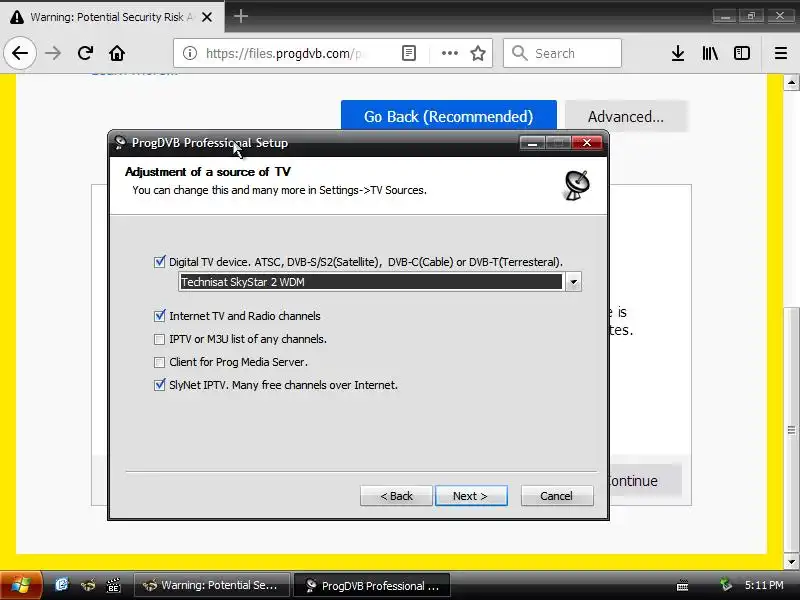800x600 pixels.
Task: Click the bird icon in quick launch
Action: click(88, 585)
